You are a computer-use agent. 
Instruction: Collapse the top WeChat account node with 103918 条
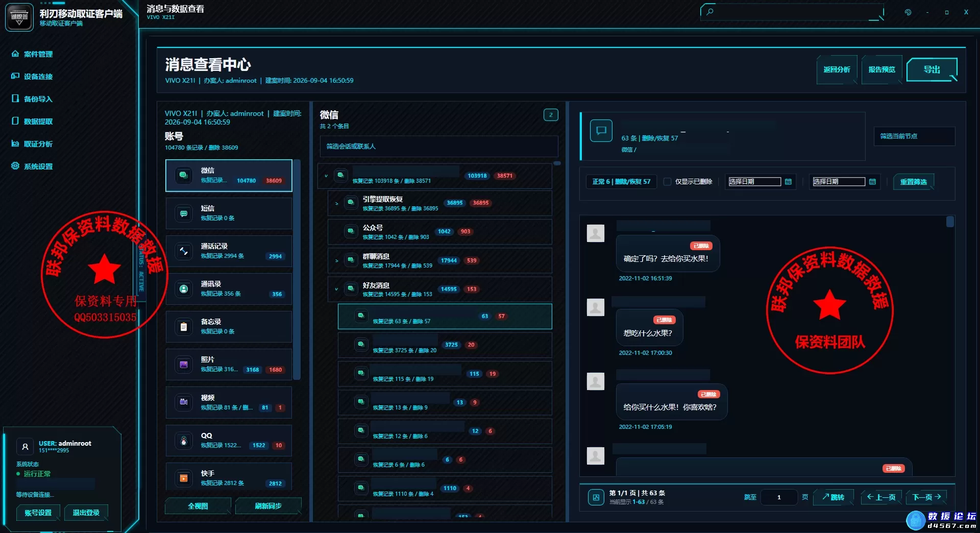(326, 176)
